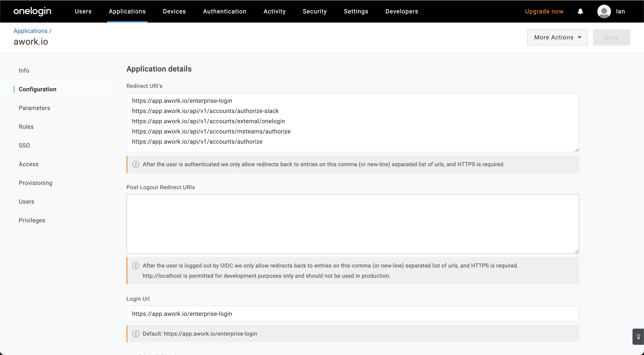Click the msteams/authorize redirect URI line
Image resolution: width=644 pixels, height=355 pixels.
(211, 131)
